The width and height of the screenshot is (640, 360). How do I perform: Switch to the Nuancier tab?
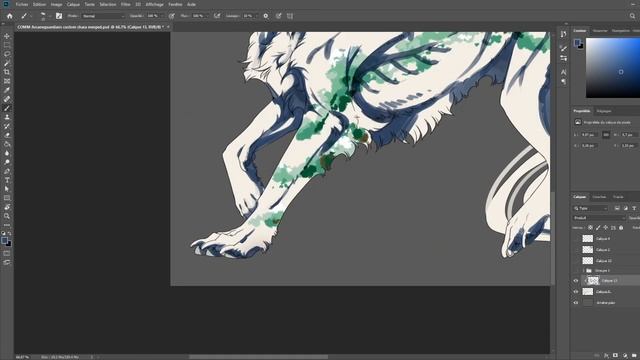600,31
